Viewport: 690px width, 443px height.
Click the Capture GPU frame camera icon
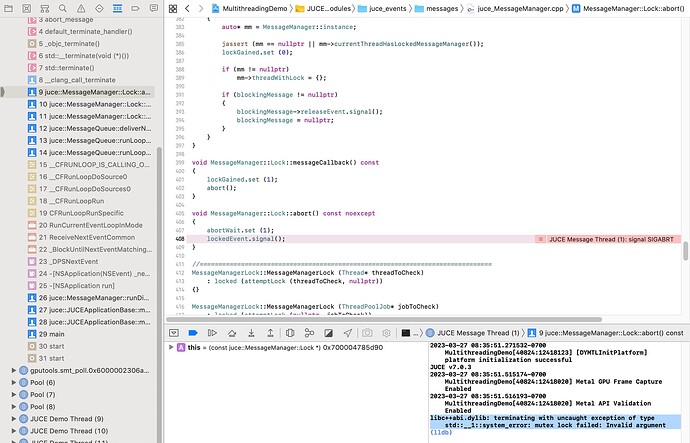tap(367, 333)
